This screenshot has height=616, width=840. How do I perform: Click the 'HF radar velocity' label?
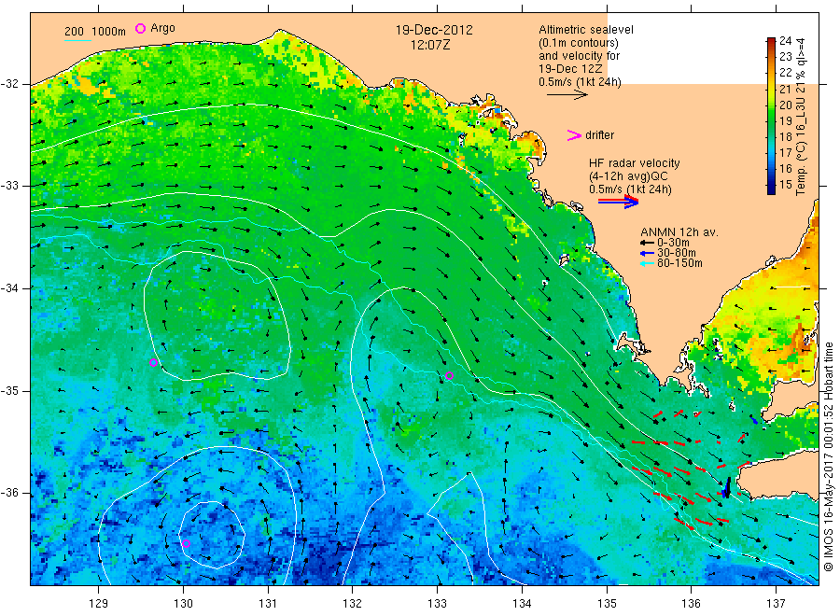(635, 162)
